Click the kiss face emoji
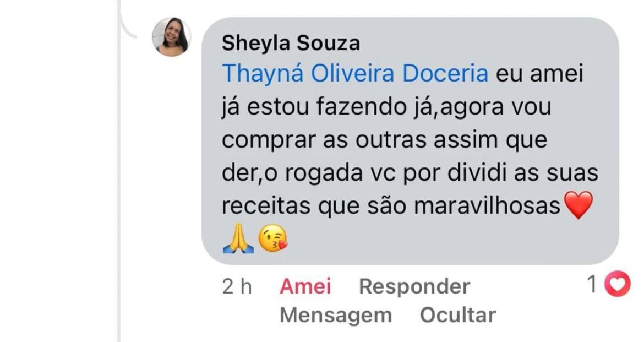644x342 pixels. pyautogui.click(x=272, y=240)
